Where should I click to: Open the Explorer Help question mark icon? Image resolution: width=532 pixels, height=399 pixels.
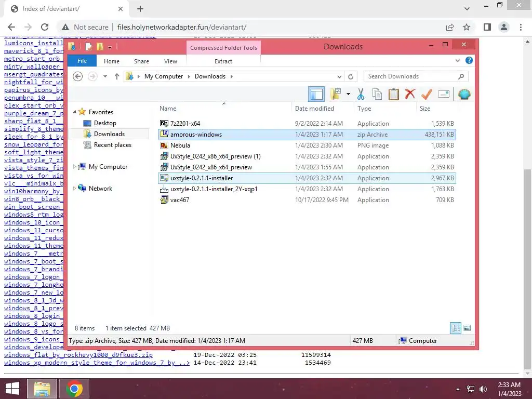click(469, 60)
